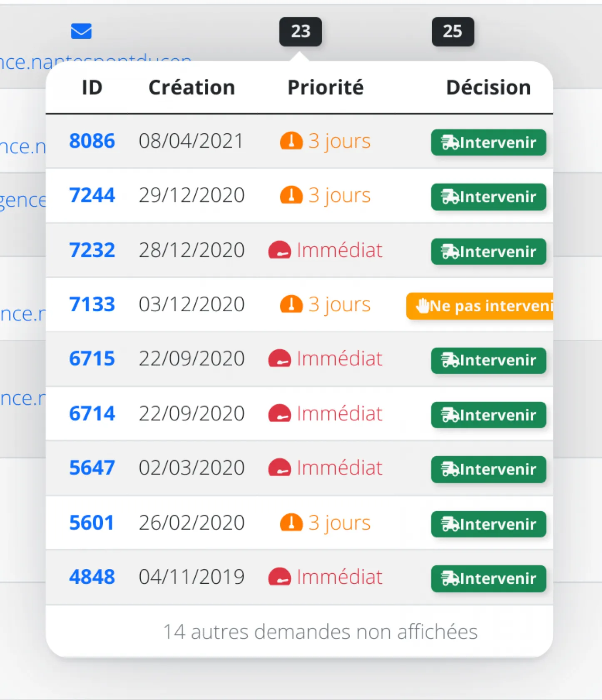The height and width of the screenshot is (700, 602).
Task: Open request ID 6714
Action: (x=92, y=413)
